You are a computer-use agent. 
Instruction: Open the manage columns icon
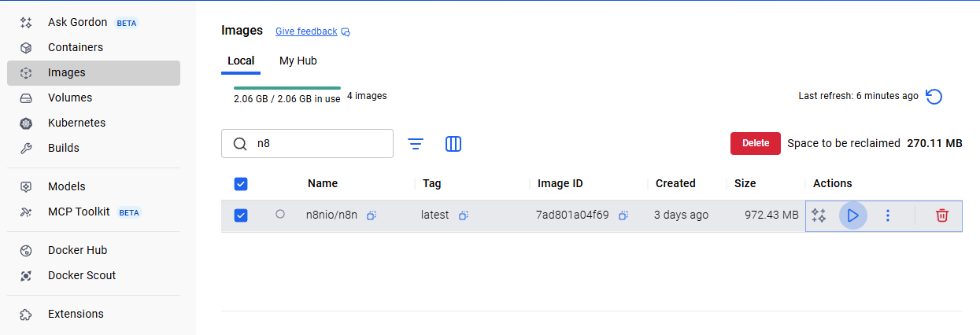point(453,144)
